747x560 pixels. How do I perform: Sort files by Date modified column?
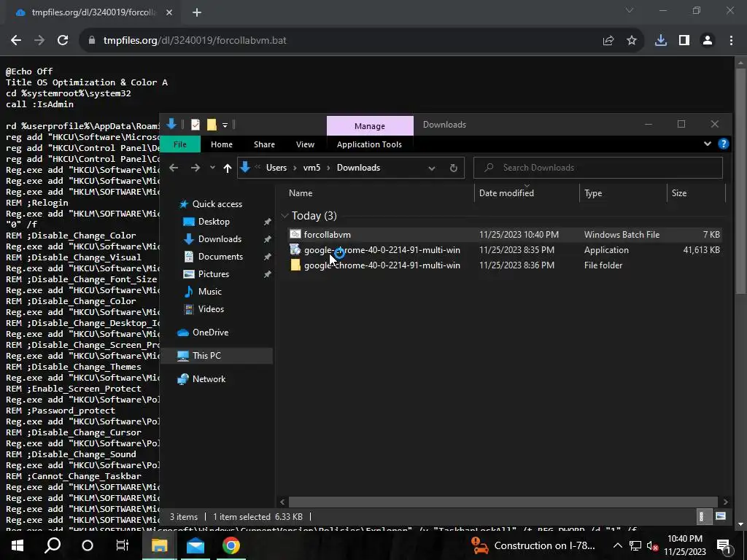point(506,192)
